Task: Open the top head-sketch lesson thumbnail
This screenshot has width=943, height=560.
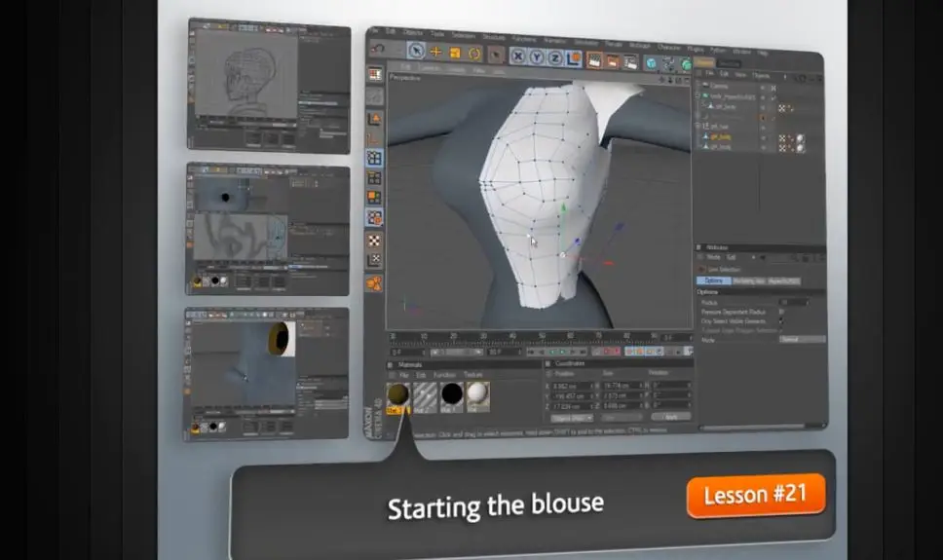Action: 268,86
